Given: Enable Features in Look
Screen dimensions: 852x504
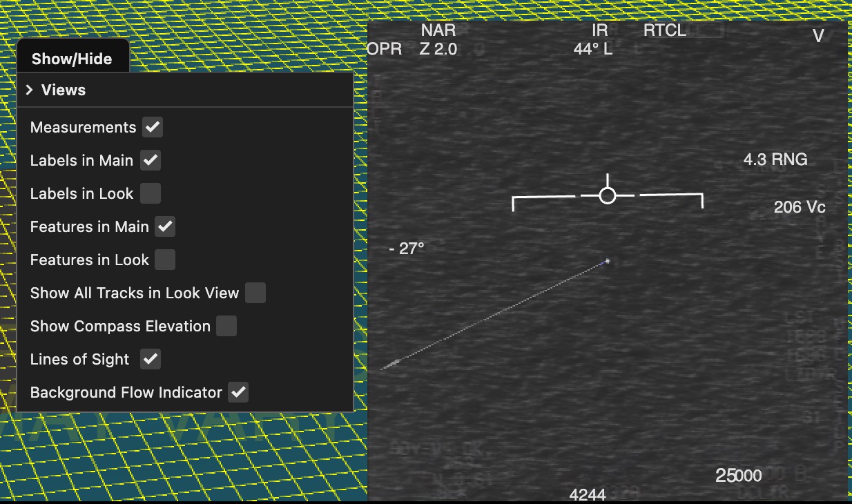Looking at the screenshot, I should (165, 260).
